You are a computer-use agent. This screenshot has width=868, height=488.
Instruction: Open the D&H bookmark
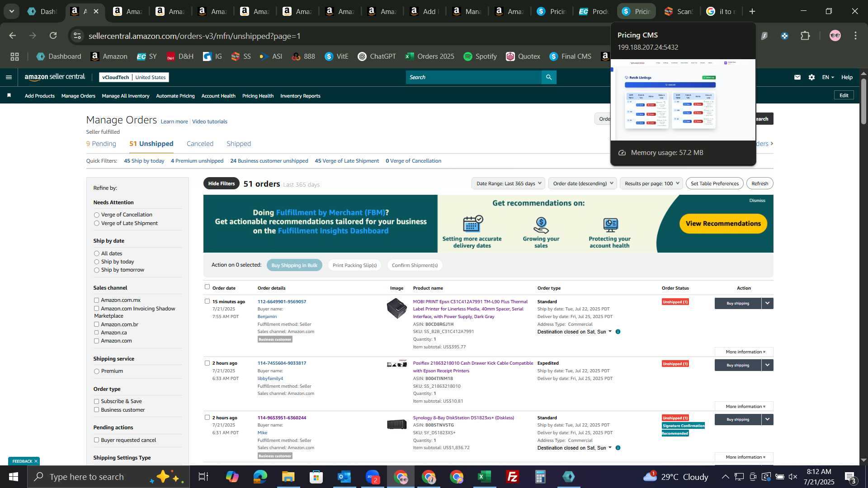pos(180,56)
